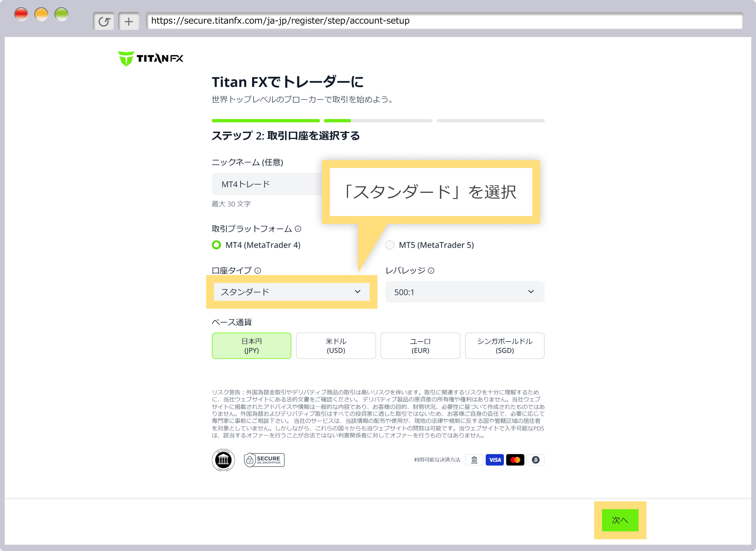Reload the page with the refresh button
The image size is (756, 551).
[104, 21]
